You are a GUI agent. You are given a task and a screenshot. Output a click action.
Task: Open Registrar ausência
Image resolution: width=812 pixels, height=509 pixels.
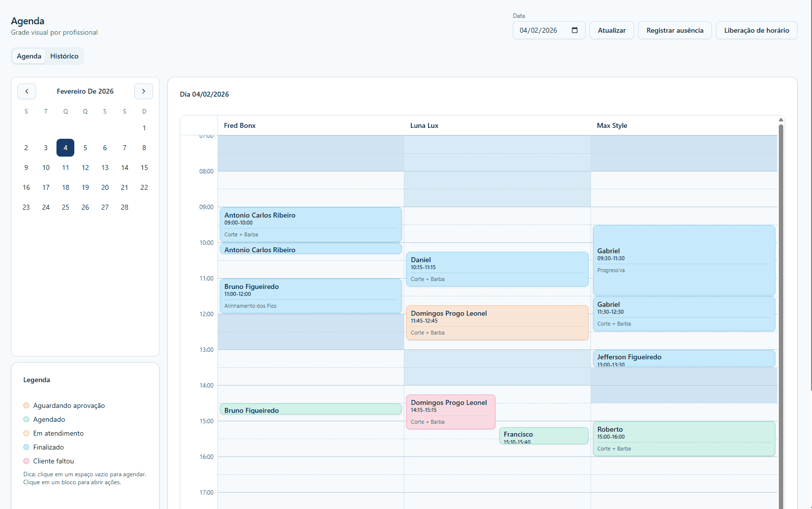pos(674,30)
